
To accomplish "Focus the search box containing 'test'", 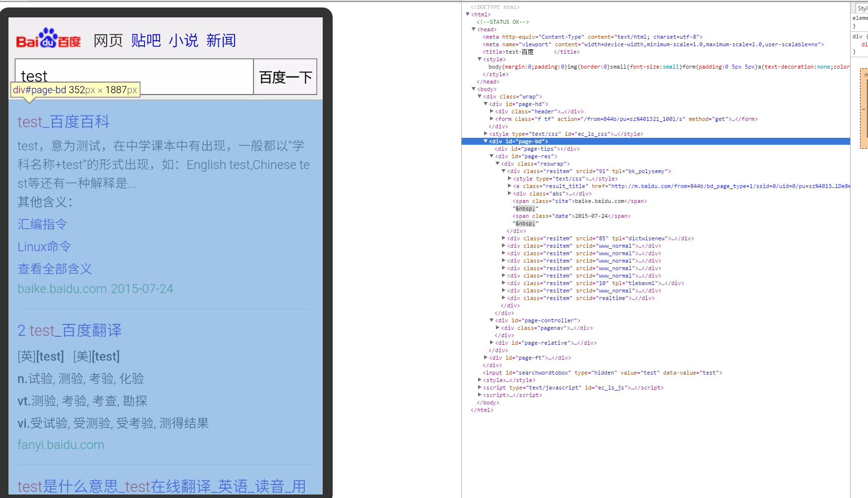I will 134,77.
